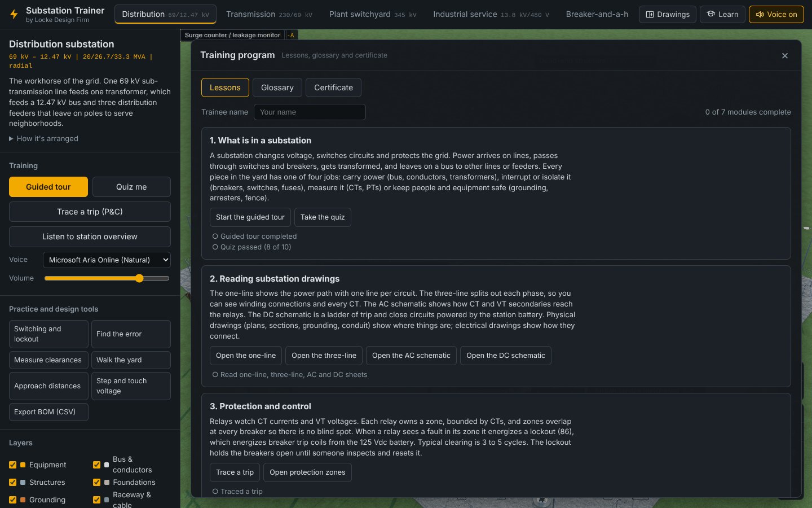812x508 pixels.
Task: Select the Walk the yard tool
Action: click(131, 360)
